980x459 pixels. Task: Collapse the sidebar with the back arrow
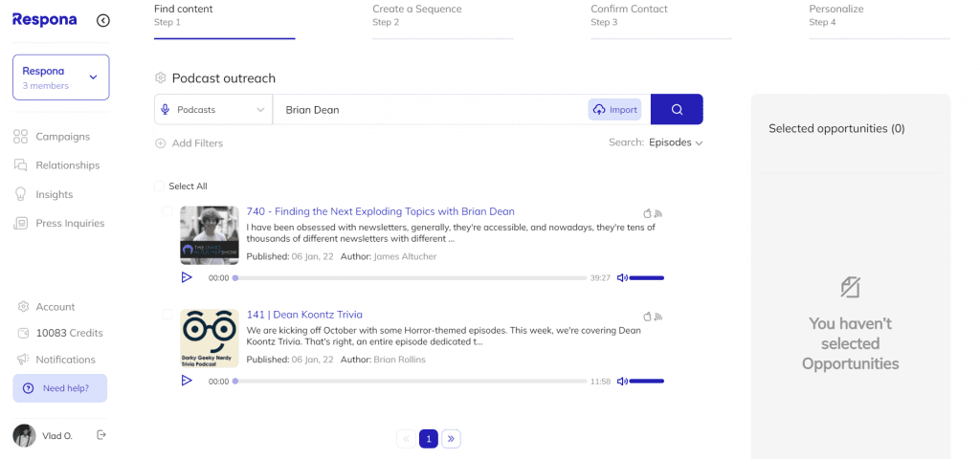pos(103,21)
